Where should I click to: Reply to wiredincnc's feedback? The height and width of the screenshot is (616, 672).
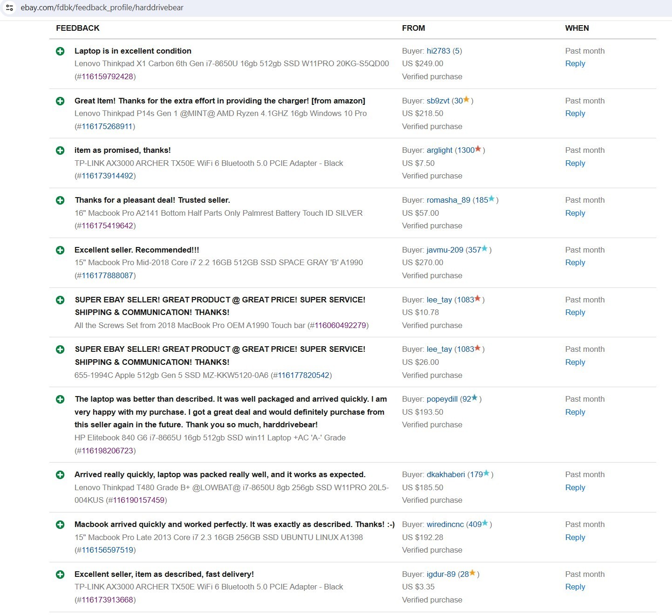pos(575,538)
